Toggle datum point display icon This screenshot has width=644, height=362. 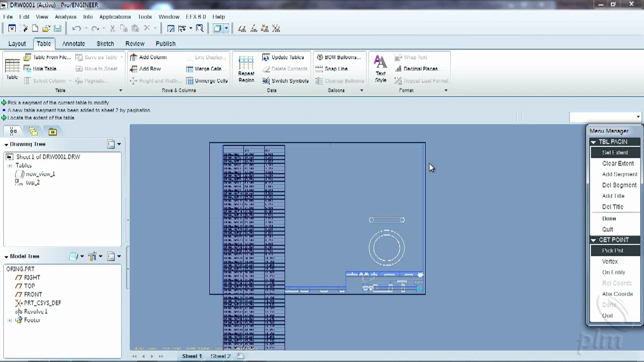click(265, 28)
